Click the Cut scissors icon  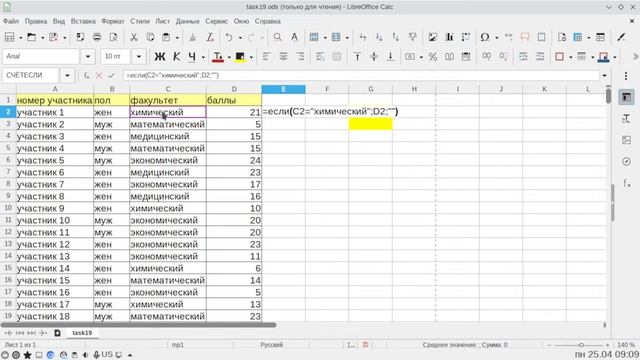pos(133,37)
